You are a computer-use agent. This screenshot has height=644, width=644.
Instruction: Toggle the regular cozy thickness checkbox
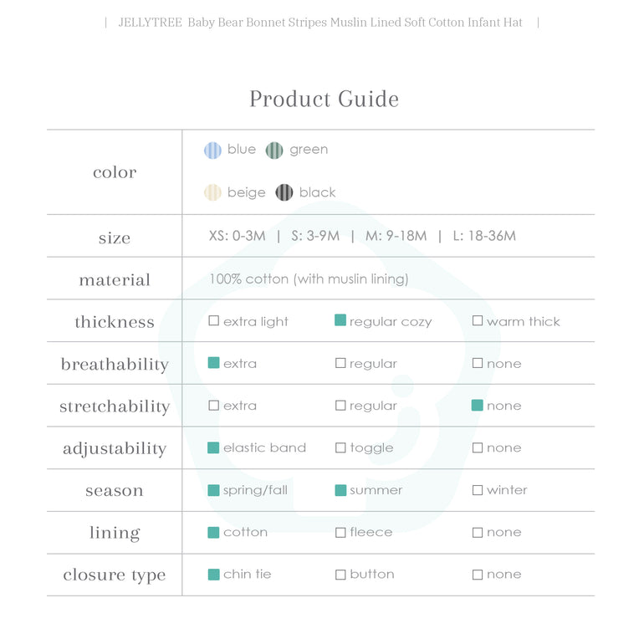340,320
